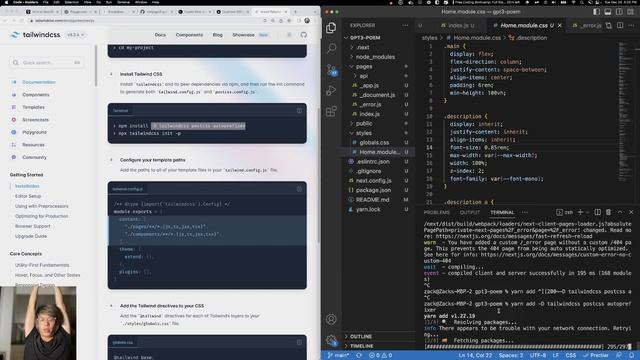
Task: Open VS Code Explorer activity icon
Action: 331,28
